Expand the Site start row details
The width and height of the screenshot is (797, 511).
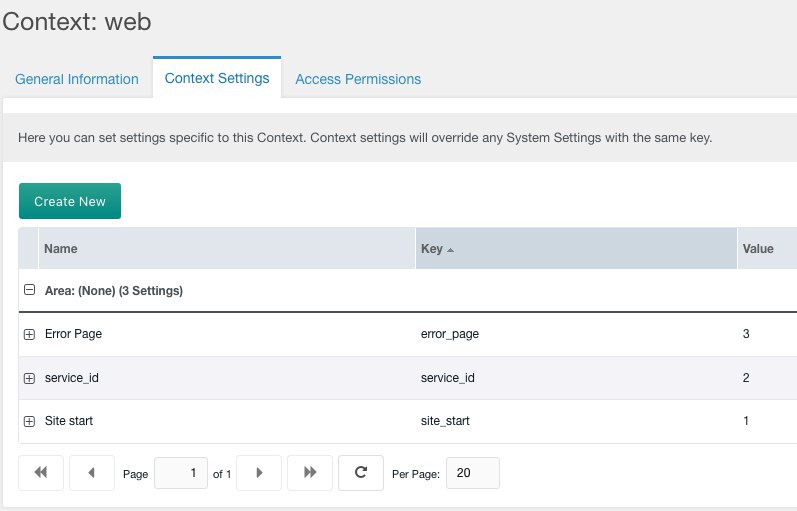tap(29, 422)
